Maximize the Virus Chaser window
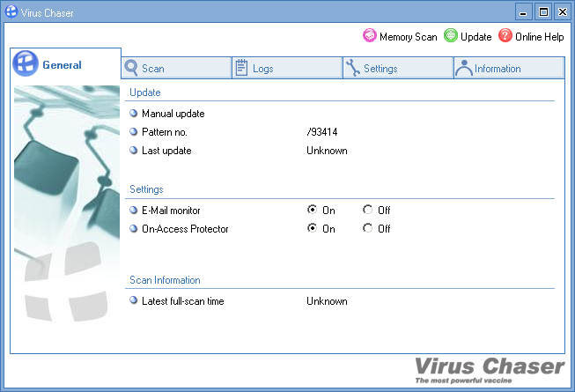 (x=543, y=12)
